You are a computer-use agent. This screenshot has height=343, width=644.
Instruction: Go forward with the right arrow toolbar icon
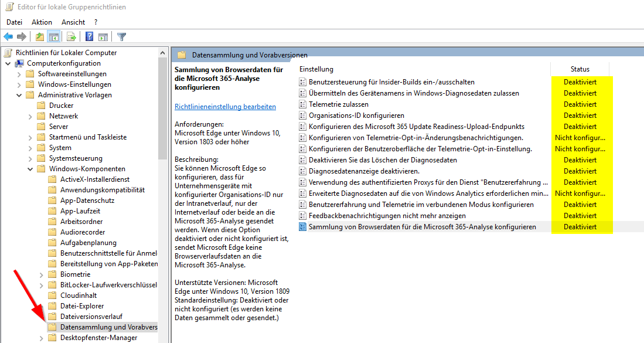pos(21,36)
